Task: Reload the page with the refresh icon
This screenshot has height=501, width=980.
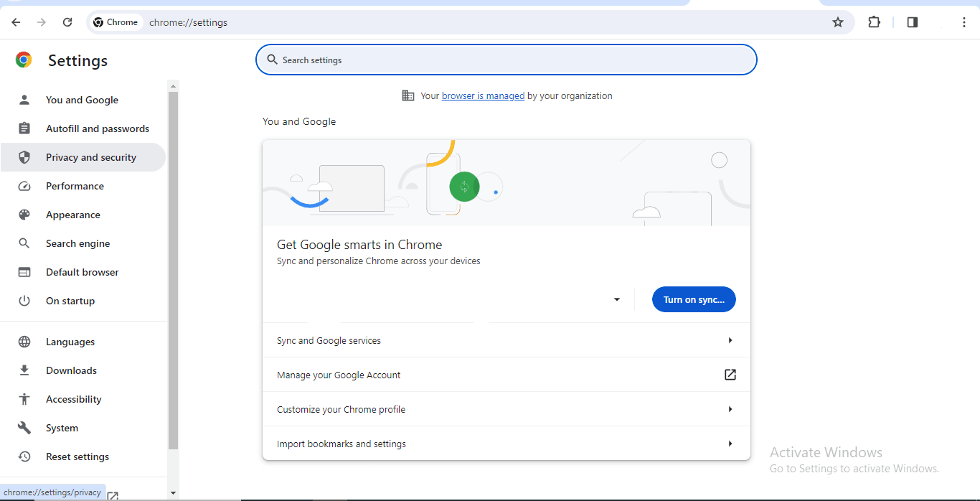Action: 67,22
